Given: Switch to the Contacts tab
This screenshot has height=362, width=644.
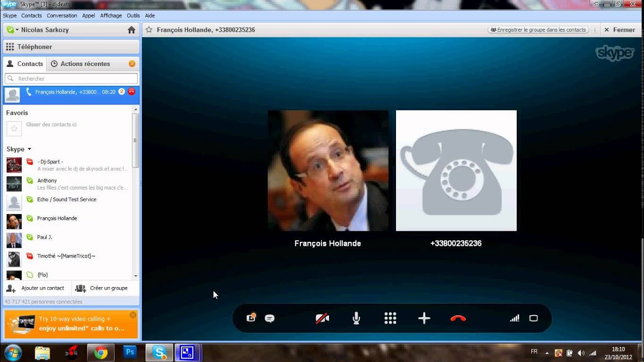Looking at the screenshot, I should tap(25, 64).
